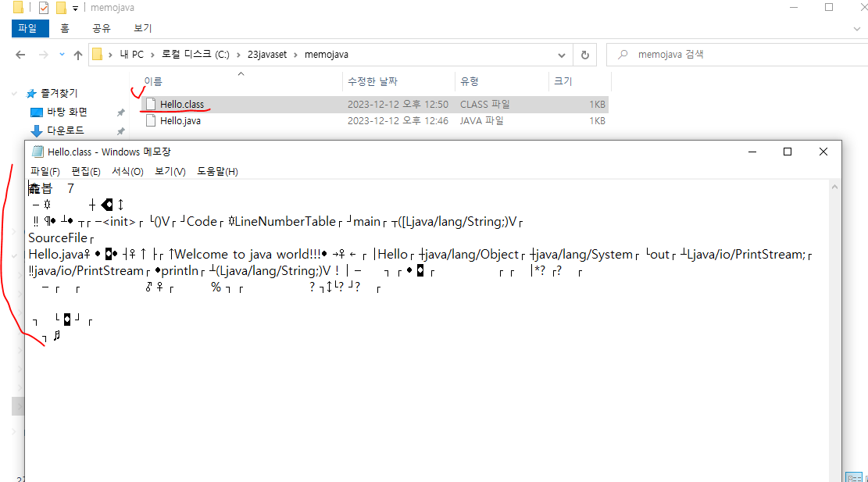Click the Hello.java file icon
The image size is (868, 482).
[x=151, y=120]
